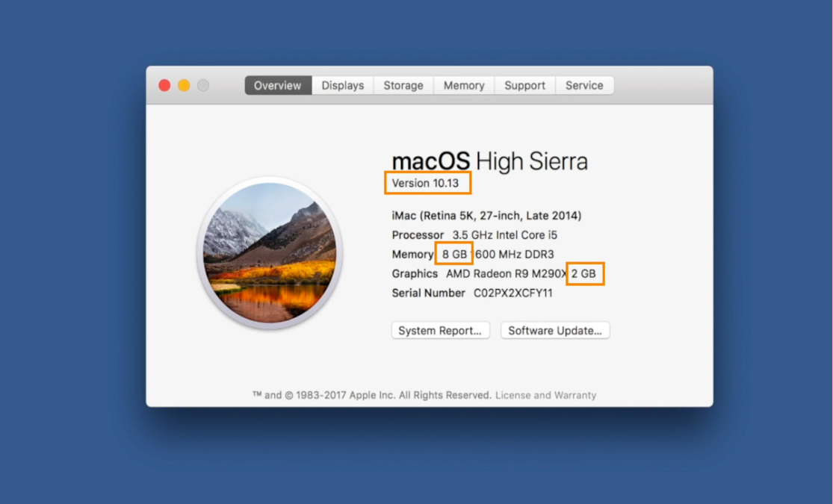Click the System Report... button
833x504 pixels.
point(440,330)
